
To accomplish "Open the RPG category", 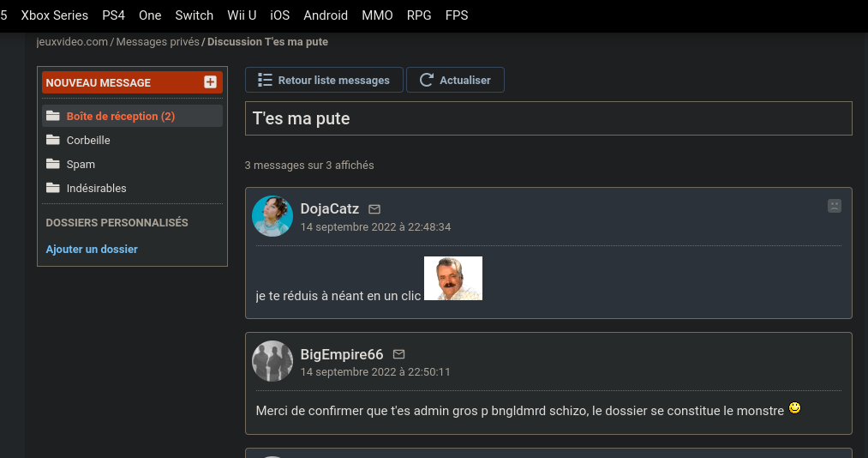I will point(419,15).
